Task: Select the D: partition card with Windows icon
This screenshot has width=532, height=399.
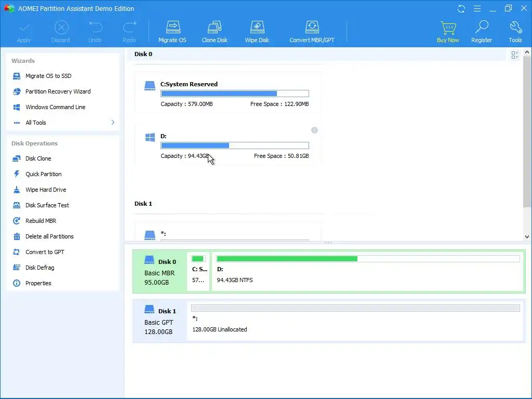Action: click(228, 144)
